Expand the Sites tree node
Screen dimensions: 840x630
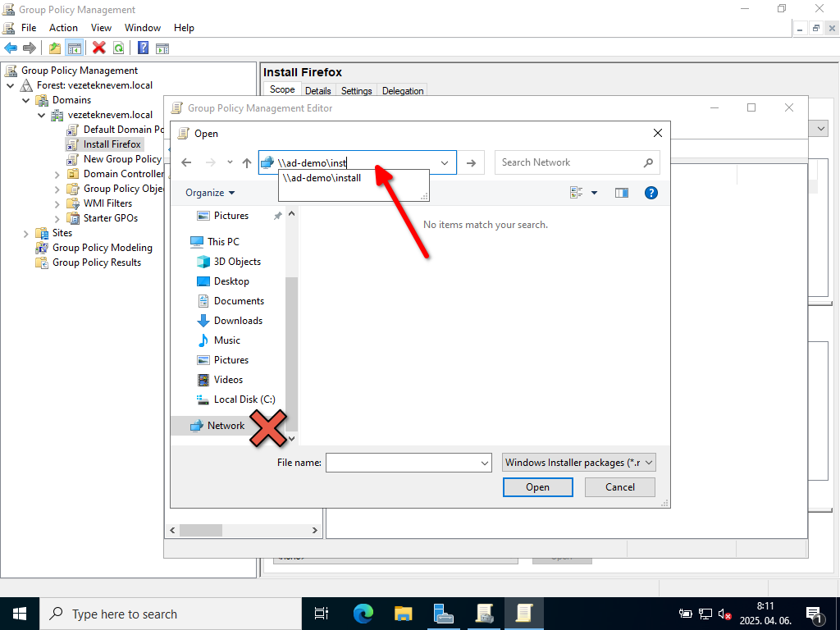(25, 233)
